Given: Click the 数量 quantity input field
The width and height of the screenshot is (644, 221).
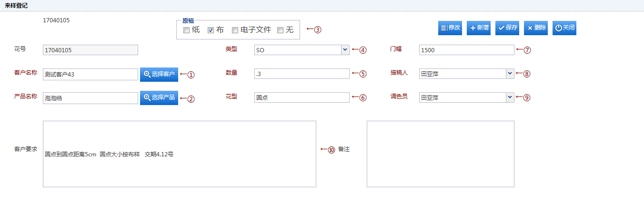Looking at the screenshot, I should [x=302, y=74].
